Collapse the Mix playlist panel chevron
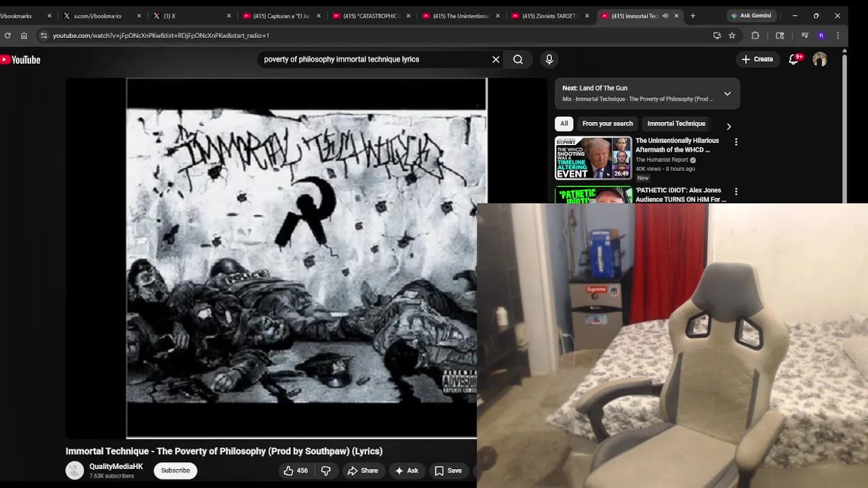The width and height of the screenshot is (868, 488). [727, 94]
